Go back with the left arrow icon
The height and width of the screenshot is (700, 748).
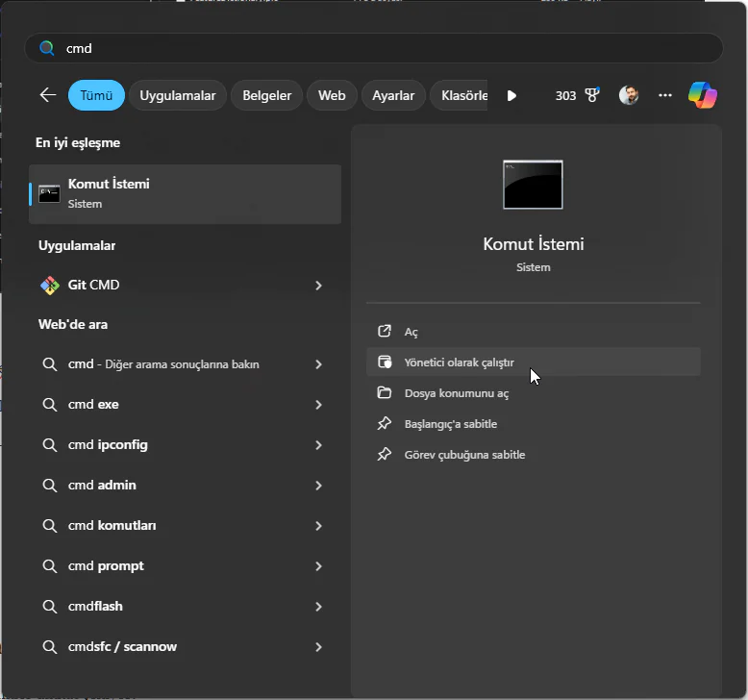tap(48, 95)
